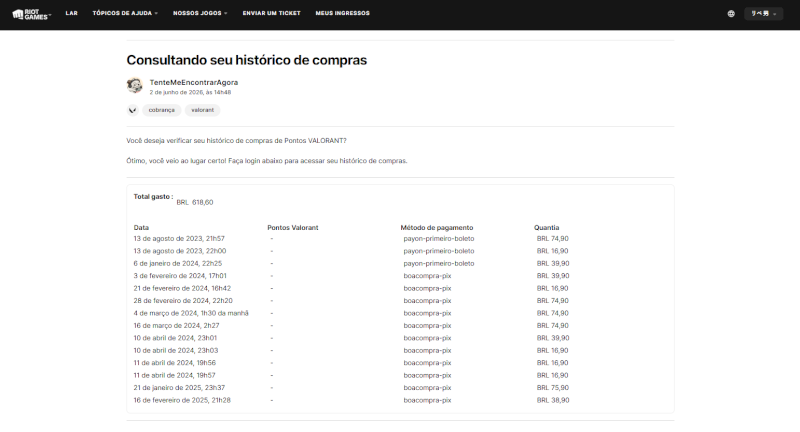Click the article title heading
Screen dimensions: 800x432
pyautogui.click(x=246, y=60)
